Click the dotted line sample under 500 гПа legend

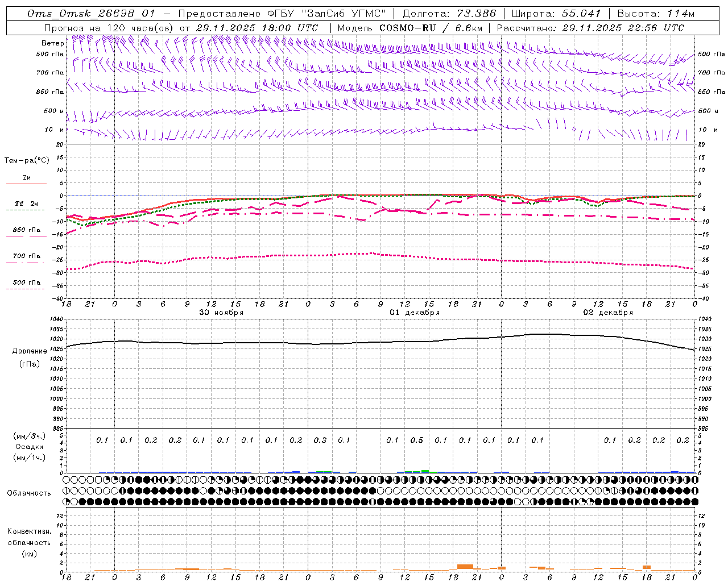26,289
